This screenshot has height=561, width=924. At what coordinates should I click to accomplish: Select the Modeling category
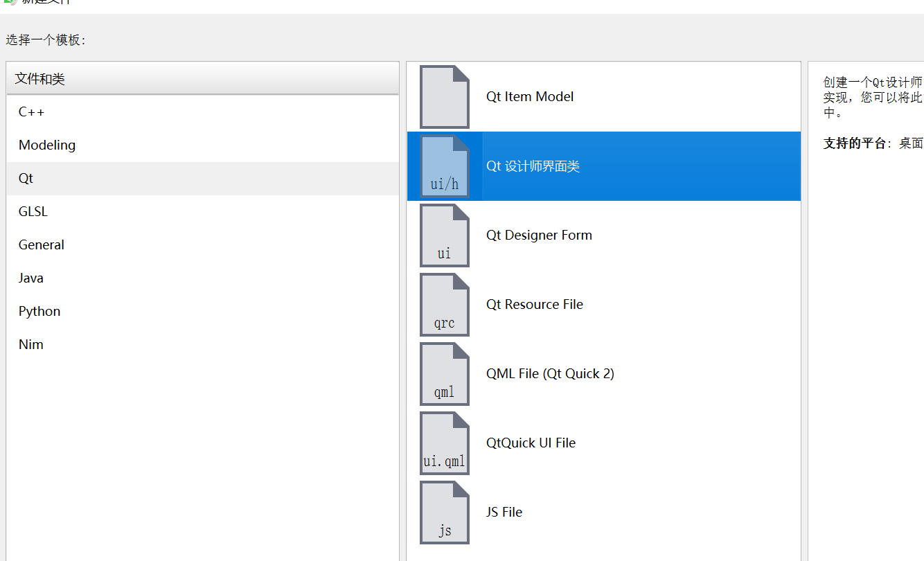tap(203, 145)
